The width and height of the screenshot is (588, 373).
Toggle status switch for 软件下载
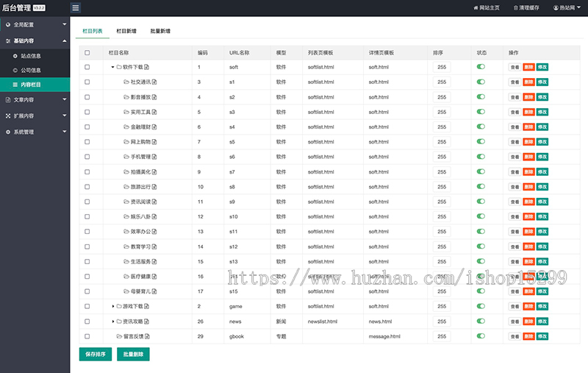pos(481,67)
